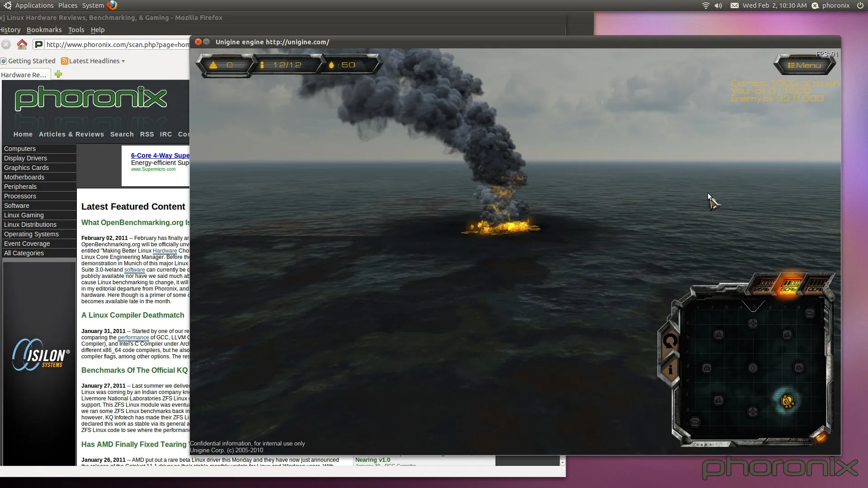The width and height of the screenshot is (868, 488).
Task: Open the game Menu button
Action: [804, 66]
